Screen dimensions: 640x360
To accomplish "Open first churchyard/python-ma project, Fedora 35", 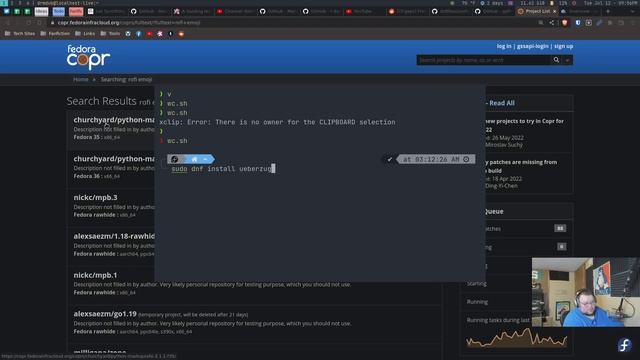I will 114,120.
